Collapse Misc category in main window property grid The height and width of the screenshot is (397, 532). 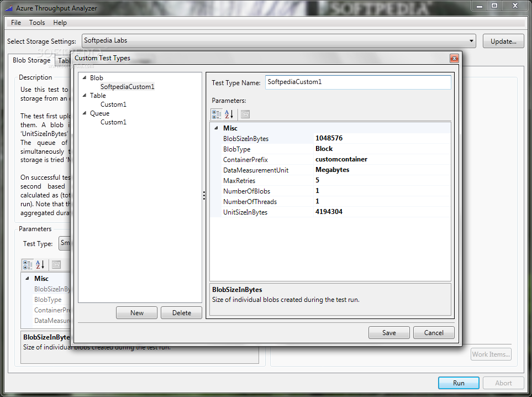[27, 279]
